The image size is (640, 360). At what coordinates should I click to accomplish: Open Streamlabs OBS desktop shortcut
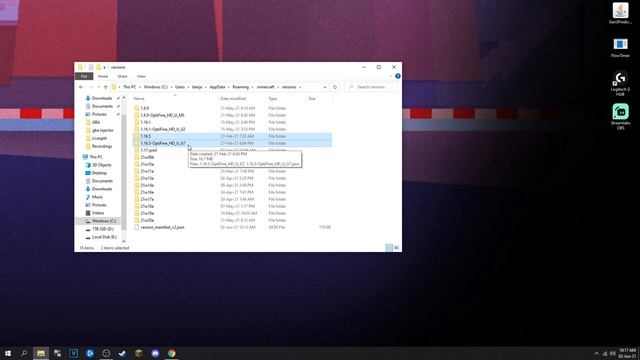coord(620,116)
